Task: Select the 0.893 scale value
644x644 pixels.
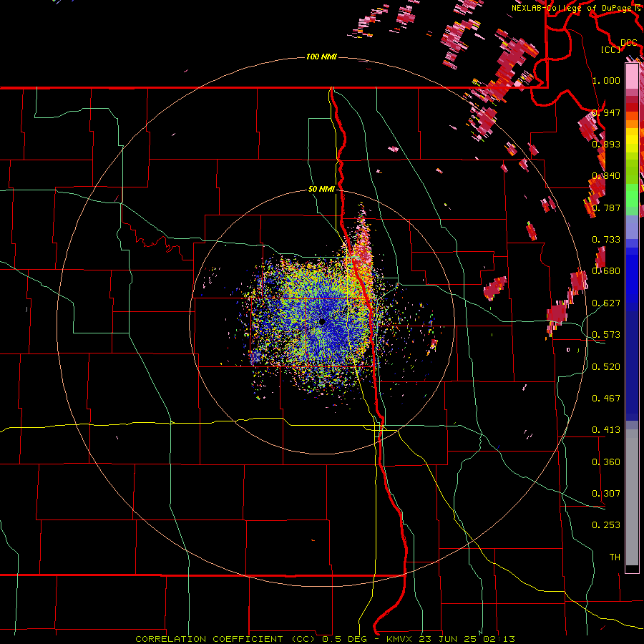Action: [606, 144]
